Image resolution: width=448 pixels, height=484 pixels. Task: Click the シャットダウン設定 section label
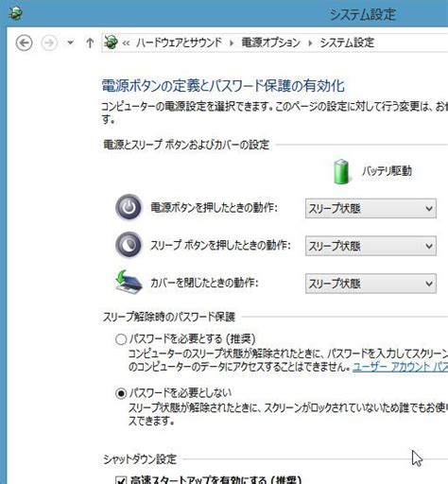point(140,459)
